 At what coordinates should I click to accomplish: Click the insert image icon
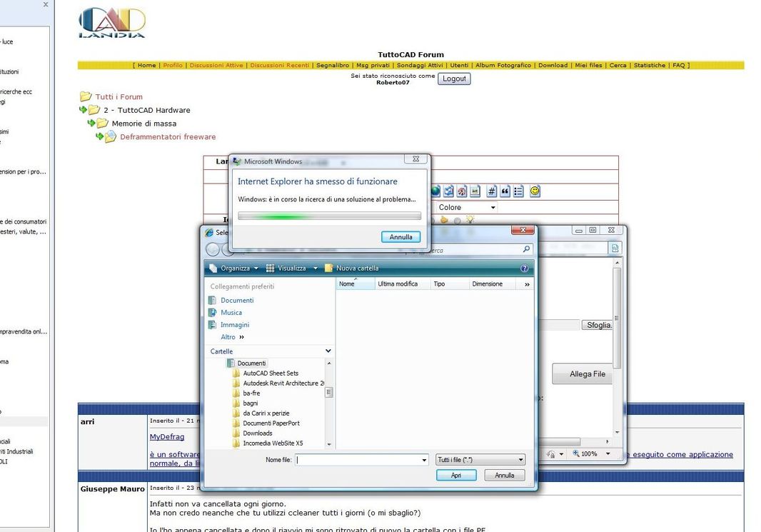[475, 191]
